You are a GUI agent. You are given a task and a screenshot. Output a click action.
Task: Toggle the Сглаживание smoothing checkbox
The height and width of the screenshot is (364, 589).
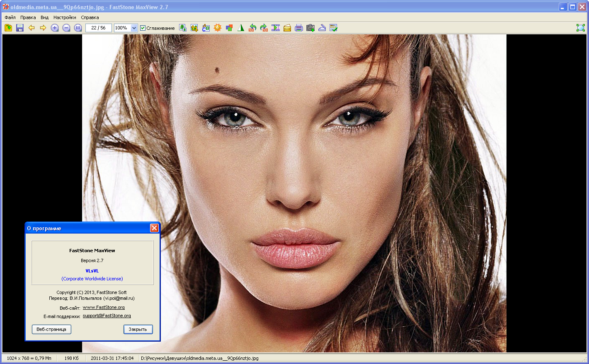pos(143,28)
